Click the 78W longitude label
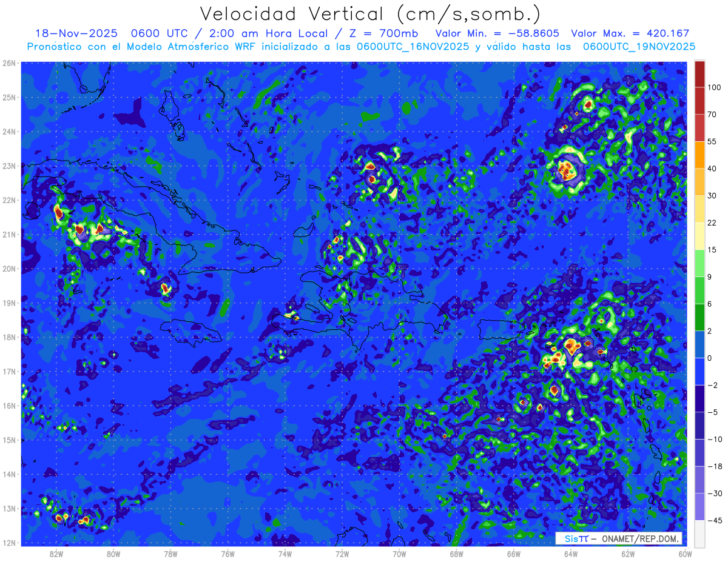This screenshot has width=728, height=562. click(170, 554)
